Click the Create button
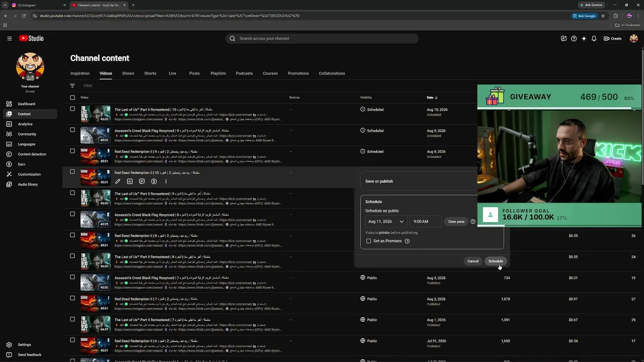This screenshot has height=362, width=644. pyautogui.click(x=613, y=39)
